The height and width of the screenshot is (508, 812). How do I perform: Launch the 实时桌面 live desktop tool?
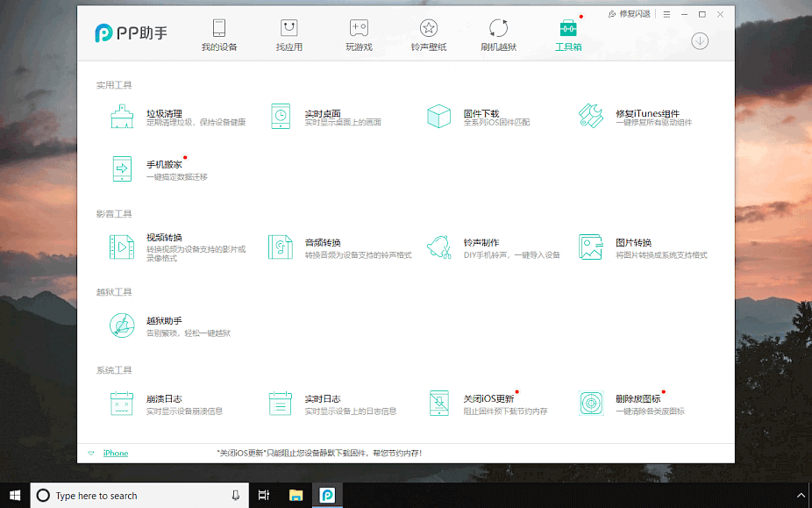click(281, 117)
